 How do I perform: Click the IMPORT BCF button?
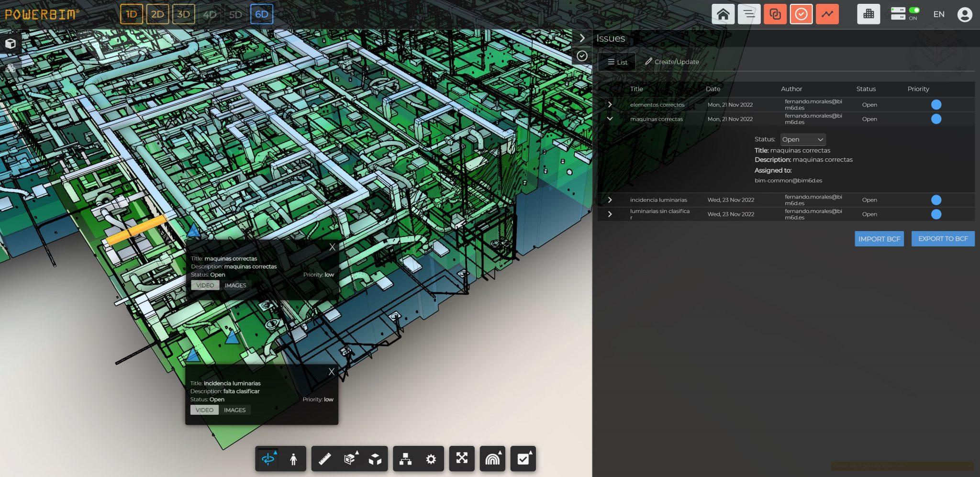click(x=879, y=238)
